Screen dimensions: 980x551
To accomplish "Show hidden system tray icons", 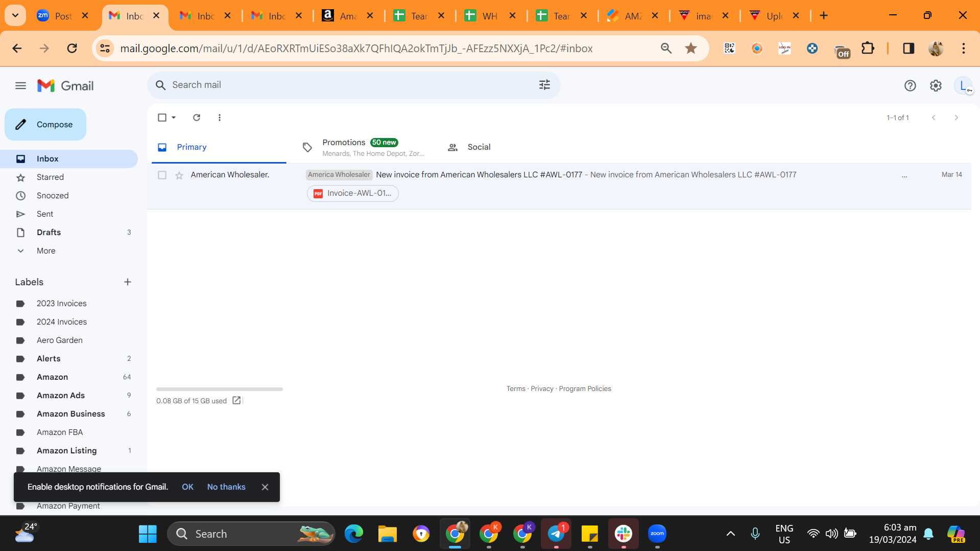I will [x=731, y=534].
